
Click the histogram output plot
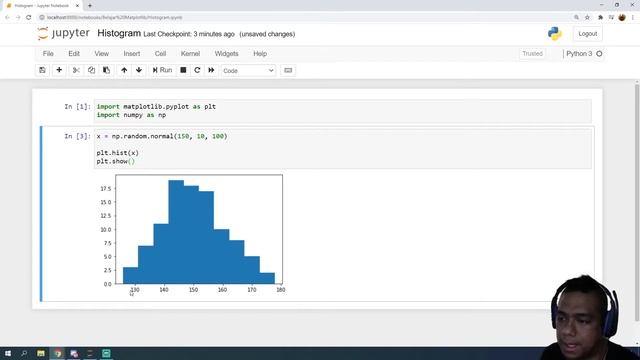click(x=193, y=234)
